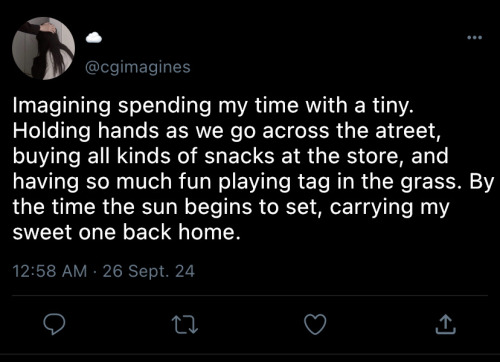Click the word "tiny." in first line
The width and height of the screenshot is (500, 362).
(393, 106)
